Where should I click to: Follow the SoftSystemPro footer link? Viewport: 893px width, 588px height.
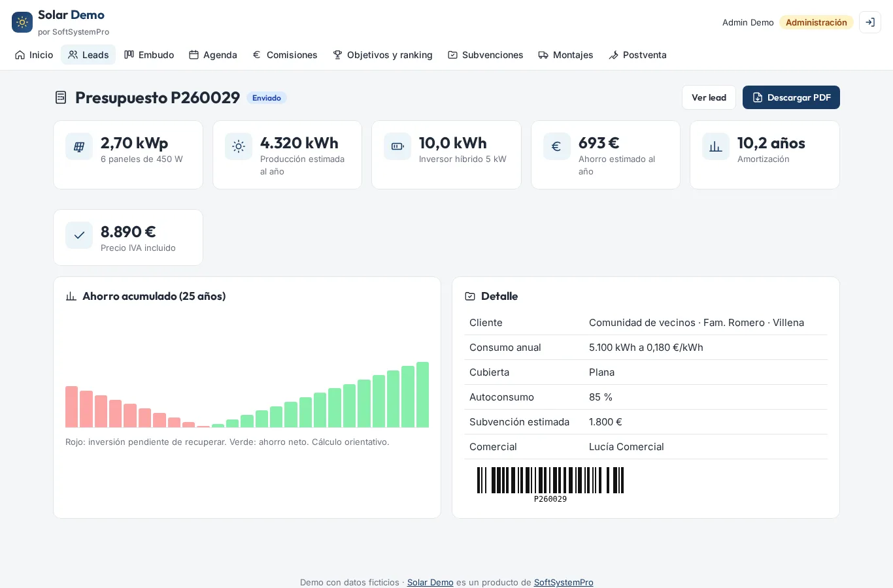click(564, 582)
